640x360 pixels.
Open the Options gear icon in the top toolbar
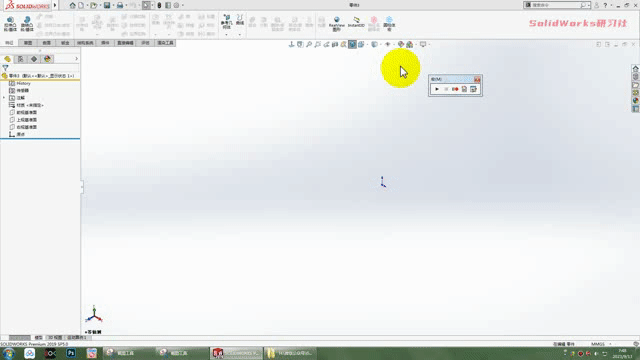[x=176, y=5]
